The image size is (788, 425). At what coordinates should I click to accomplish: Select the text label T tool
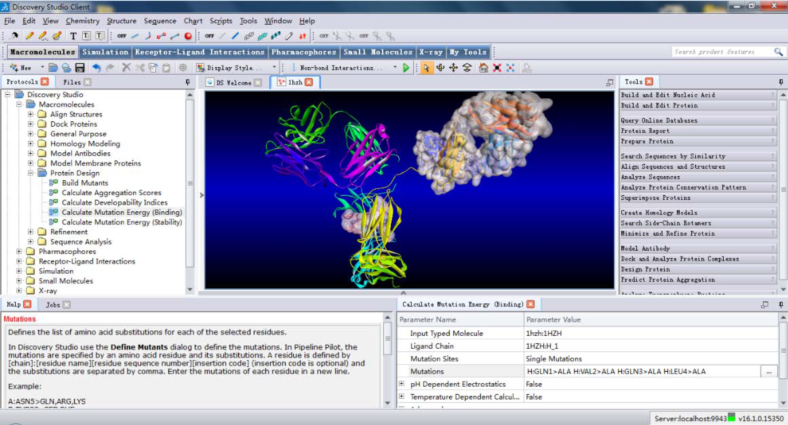(x=73, y=36)
